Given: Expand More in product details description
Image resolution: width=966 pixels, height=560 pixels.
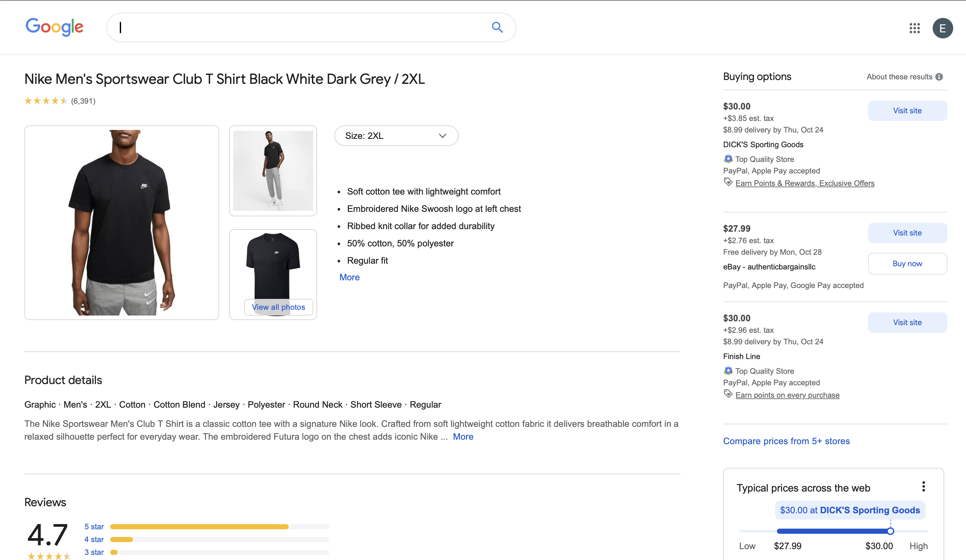Looking at the screenshot, I should pyautogui.click(x=463, y=437).
